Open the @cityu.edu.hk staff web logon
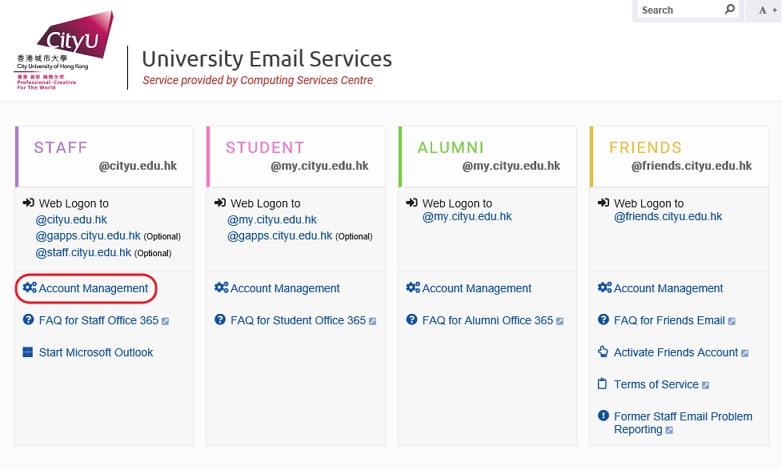Screen dimensions: 782x470 [x=71, y=220]
